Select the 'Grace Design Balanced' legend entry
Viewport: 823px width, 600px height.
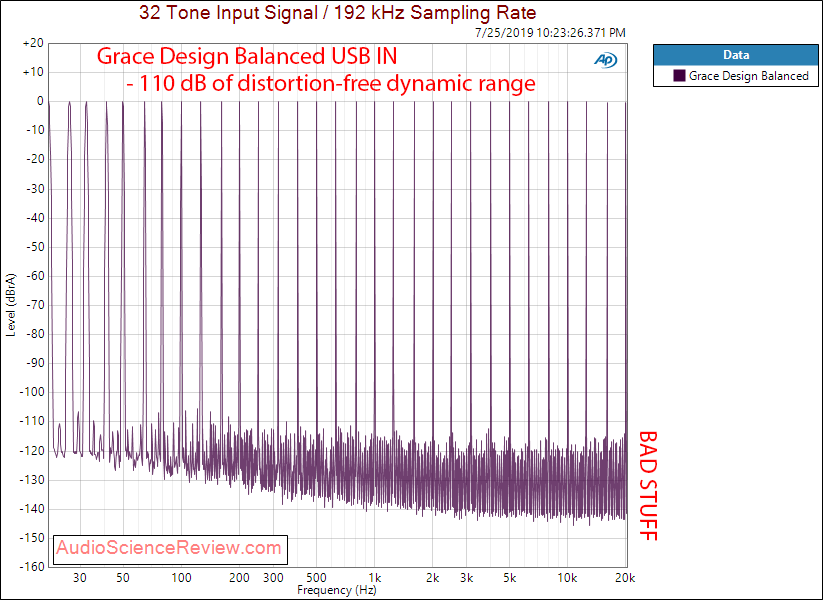pyautogui.click(x=741, y=76)
